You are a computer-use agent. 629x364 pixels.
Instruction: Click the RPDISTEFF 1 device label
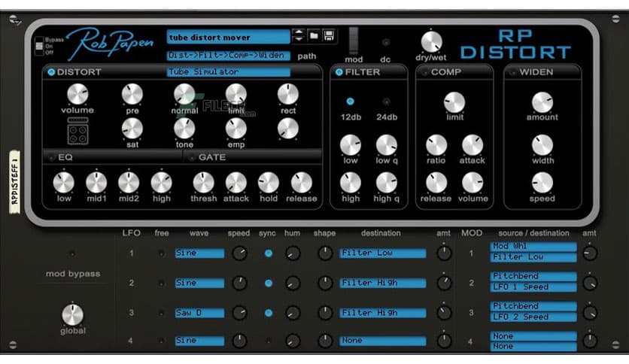[x=14, y=181]
